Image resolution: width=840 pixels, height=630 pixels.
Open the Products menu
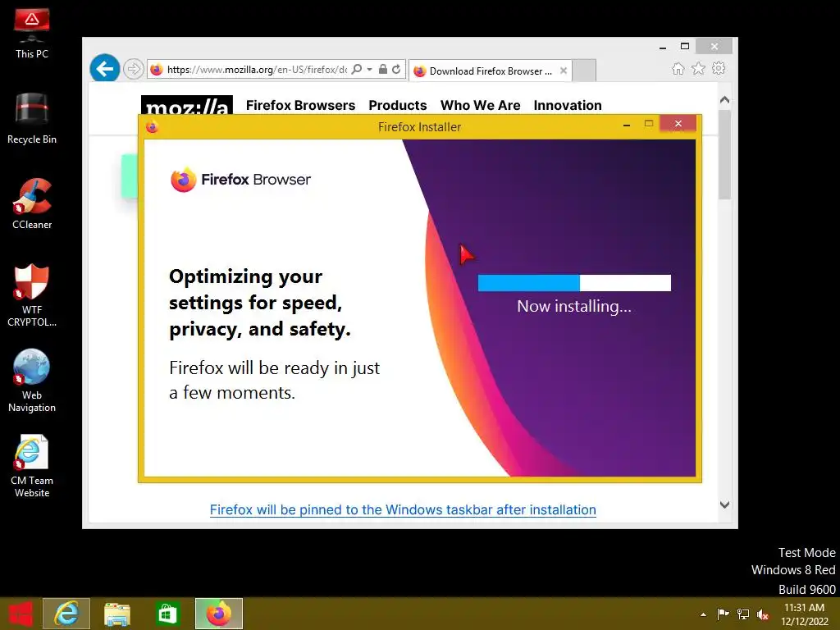(x=398, y=105)
